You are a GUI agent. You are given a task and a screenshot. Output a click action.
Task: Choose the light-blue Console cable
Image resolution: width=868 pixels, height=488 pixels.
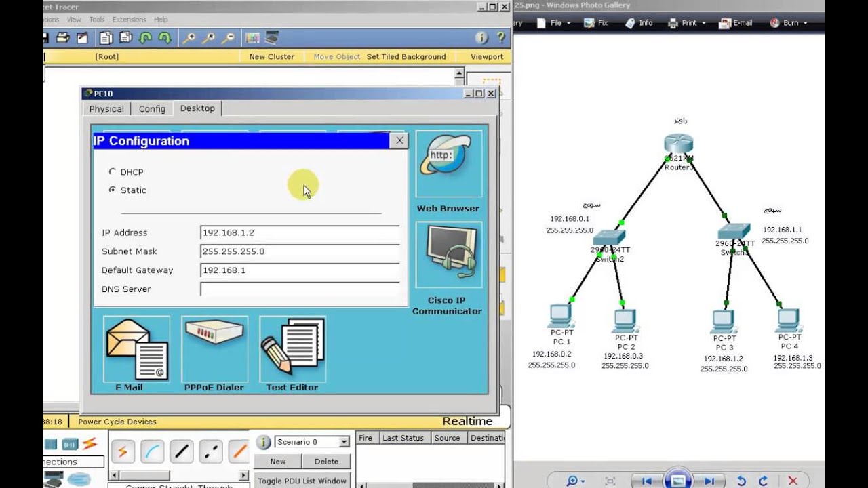152,451
